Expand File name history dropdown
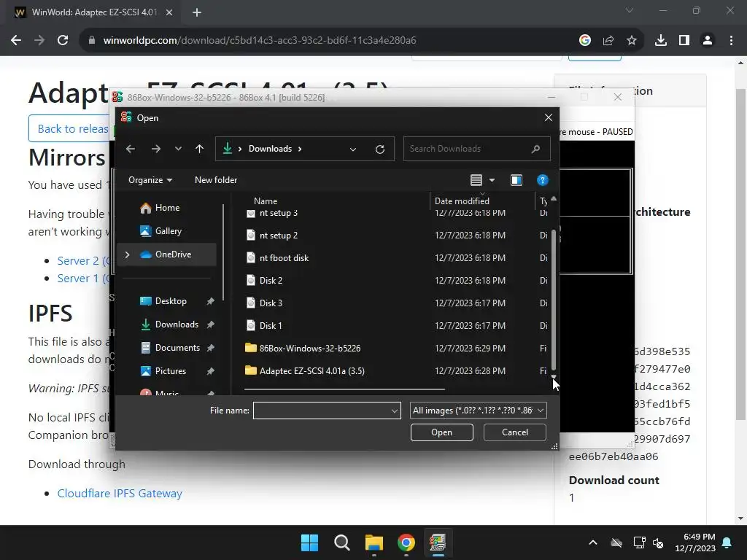The image size is (747, 560). [x=395, y=411]
